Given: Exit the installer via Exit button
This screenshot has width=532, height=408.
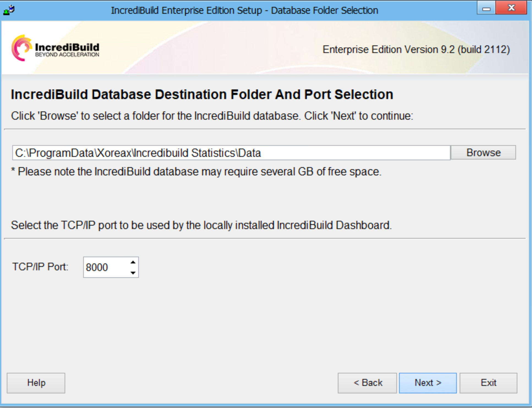Looking at the screenshot, I should 488,383.
